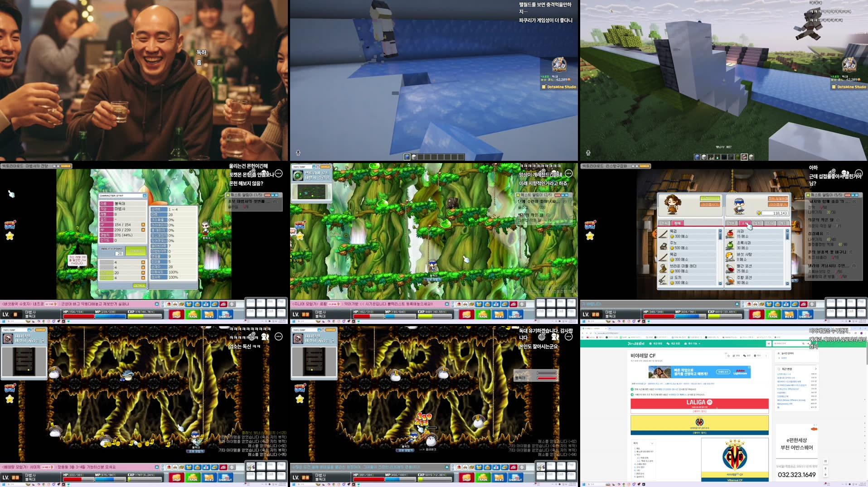Toggle the quest alarm checkbox in the item shop panel
Screen dimensions: 868x487
(808, 195)
